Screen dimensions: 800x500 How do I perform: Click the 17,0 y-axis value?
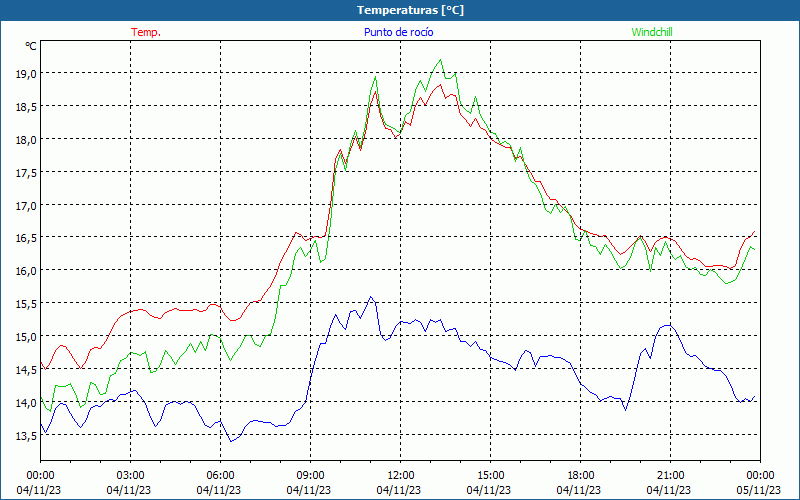26,205
